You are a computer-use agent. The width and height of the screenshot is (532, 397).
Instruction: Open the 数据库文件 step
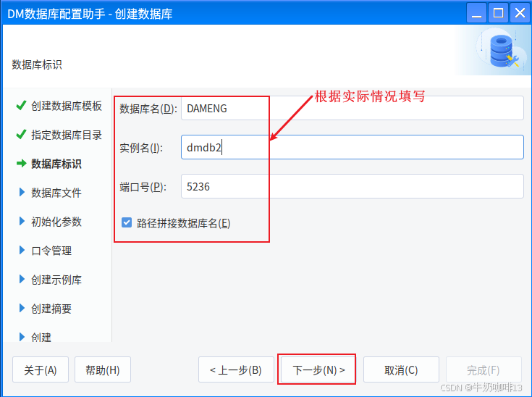pos(56,193)
